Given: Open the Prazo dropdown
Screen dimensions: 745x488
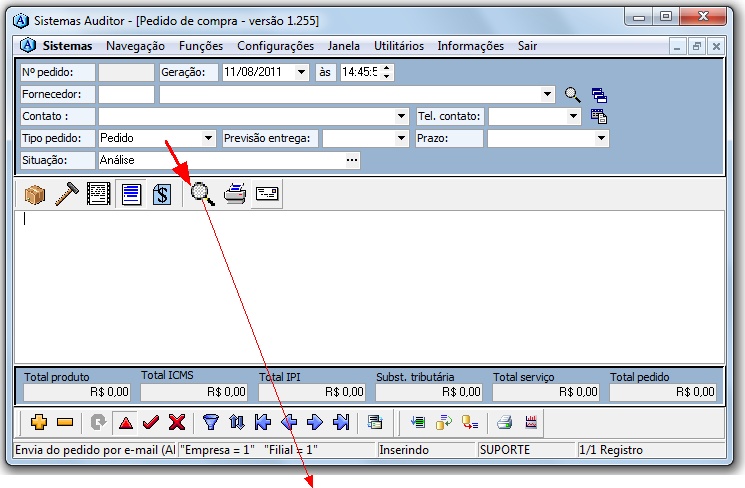Looking at the screenshot, I should click(602, 138).
